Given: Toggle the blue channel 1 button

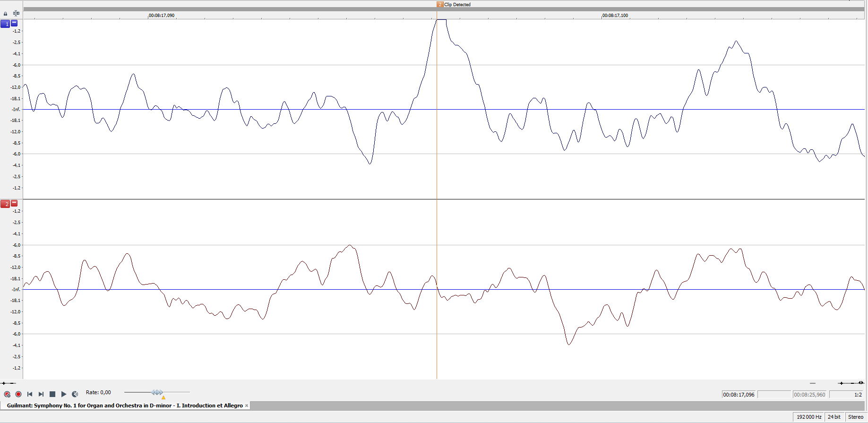Looking at the screenshot, I should [x=5, y=24].
